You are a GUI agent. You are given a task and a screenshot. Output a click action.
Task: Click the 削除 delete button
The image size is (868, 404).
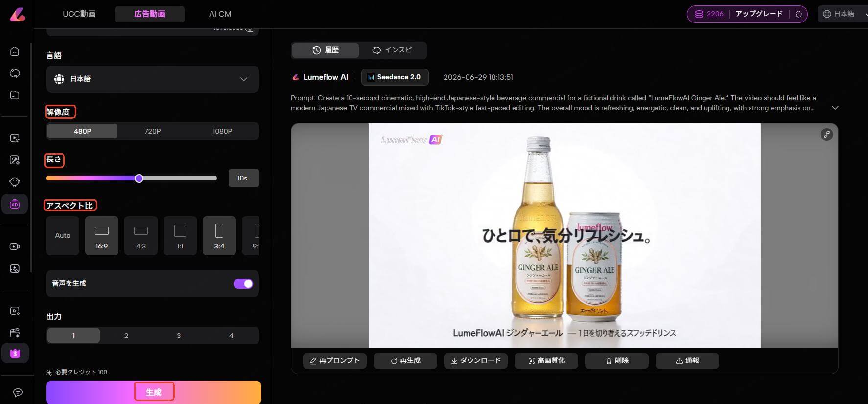(617, 361)
